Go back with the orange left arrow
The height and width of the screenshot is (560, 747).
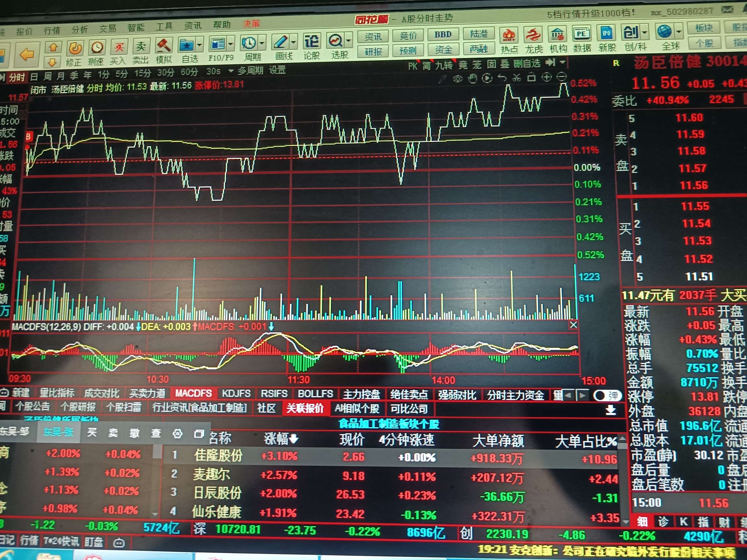(27, 54)
